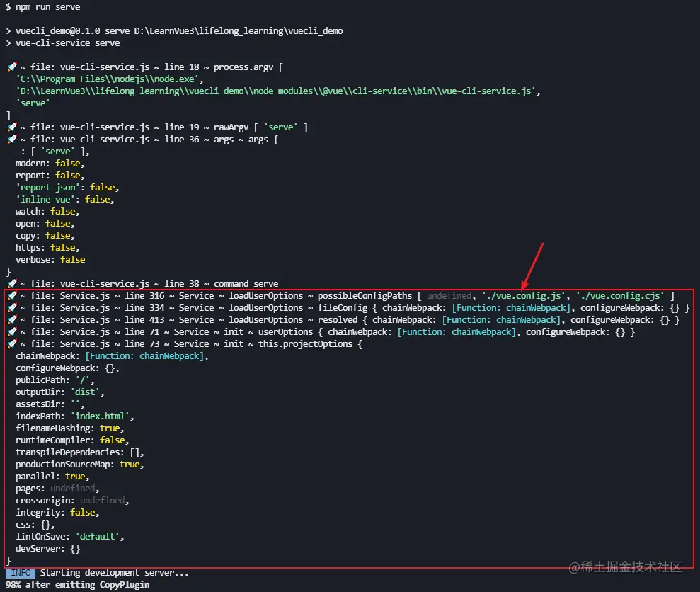
Task: Click the 'rawArgv [ 'serve' ]' output
Action: pyautogui.click(x=260, y=127)
